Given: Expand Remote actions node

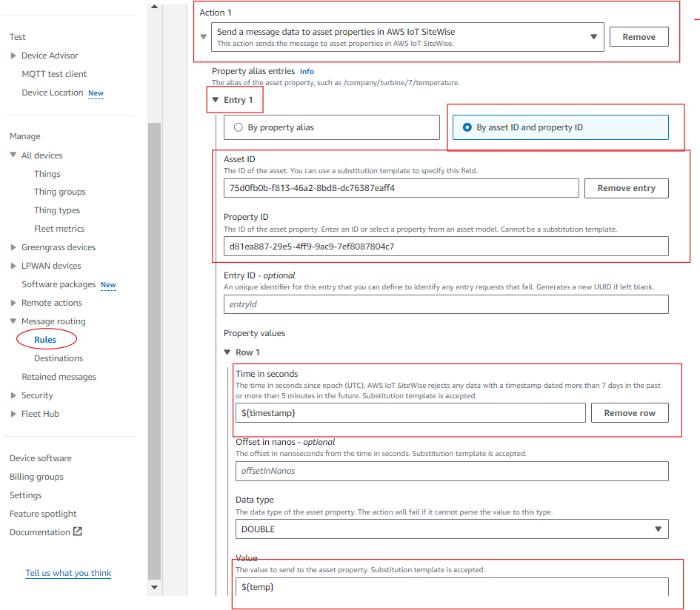Looking at the screenshot, I should click(x=13, y=303).
